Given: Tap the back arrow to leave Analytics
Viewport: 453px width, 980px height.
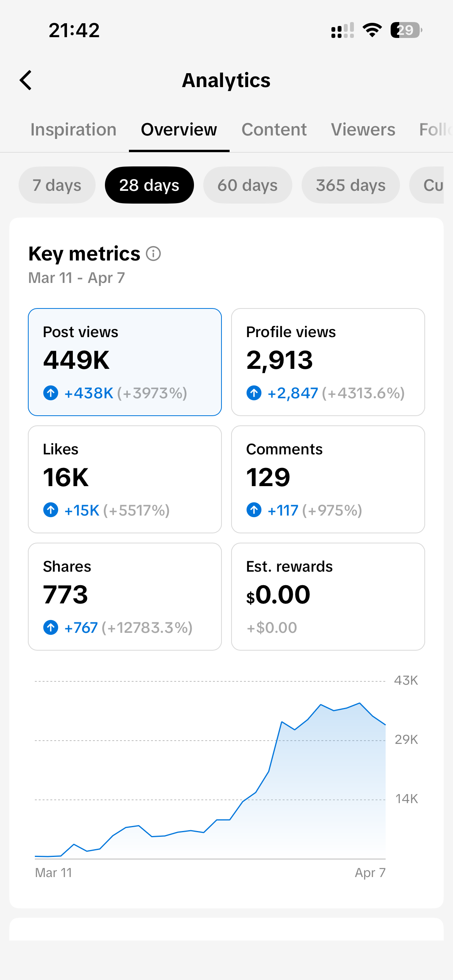Looking at the screenshot, I should [26, 80].
